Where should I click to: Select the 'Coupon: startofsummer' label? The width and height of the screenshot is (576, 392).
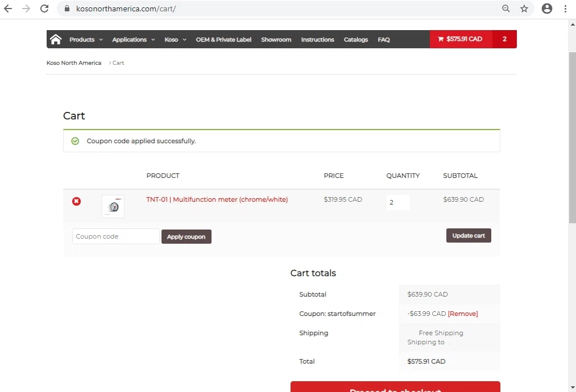pyautogui.click(x=337, y=314)
